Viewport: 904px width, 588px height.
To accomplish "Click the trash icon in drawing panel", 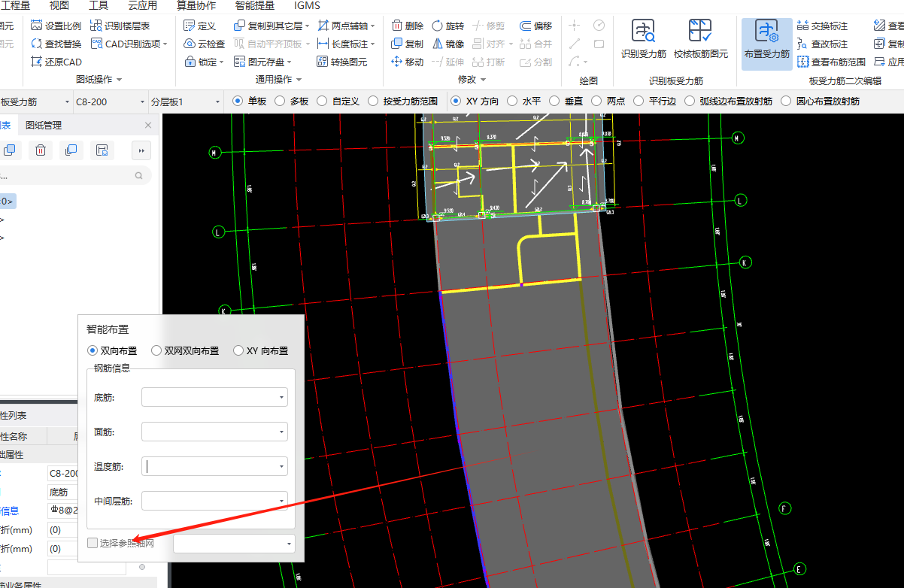I will click(x=41, y=150).
